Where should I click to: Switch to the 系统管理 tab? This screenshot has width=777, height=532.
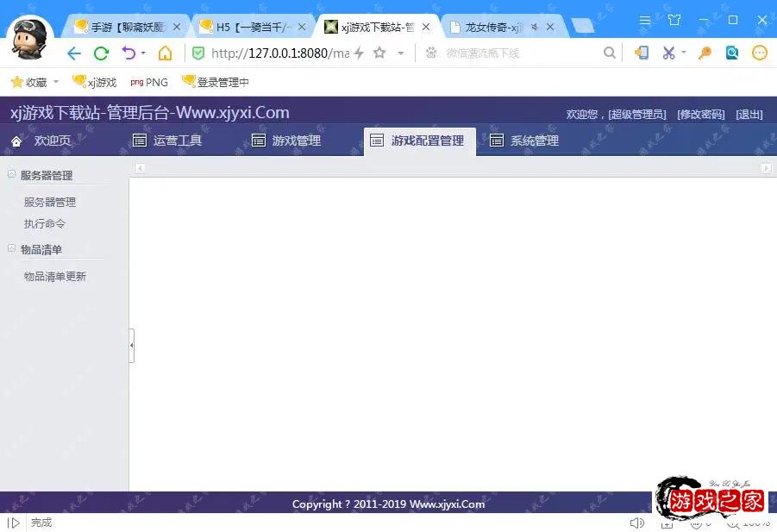click(523, 140)
